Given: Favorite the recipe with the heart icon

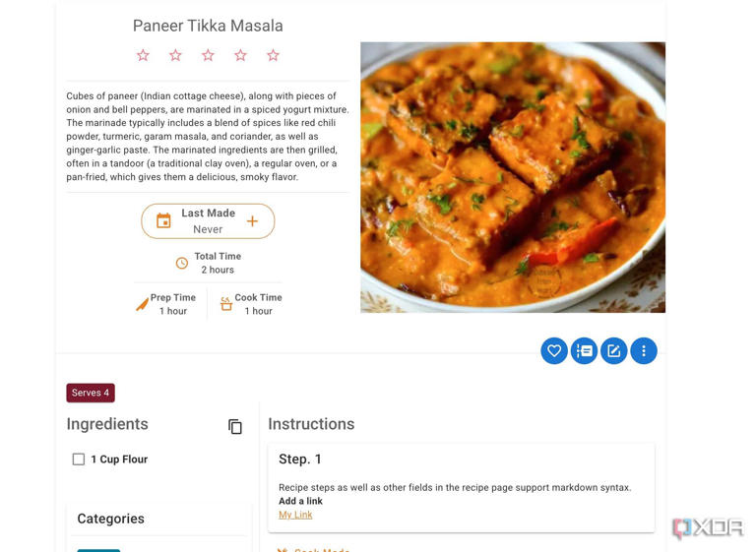Looking at the screenshot, I should pos(554,350).
